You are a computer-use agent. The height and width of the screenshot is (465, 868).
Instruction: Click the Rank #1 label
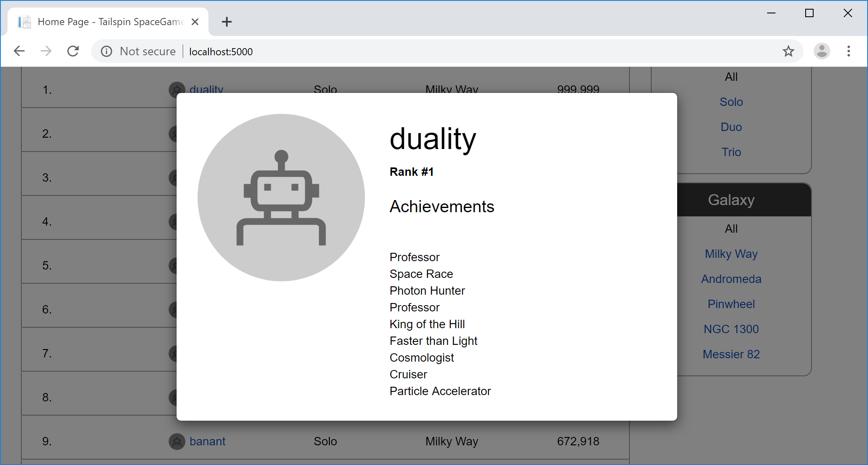[411, 172]
